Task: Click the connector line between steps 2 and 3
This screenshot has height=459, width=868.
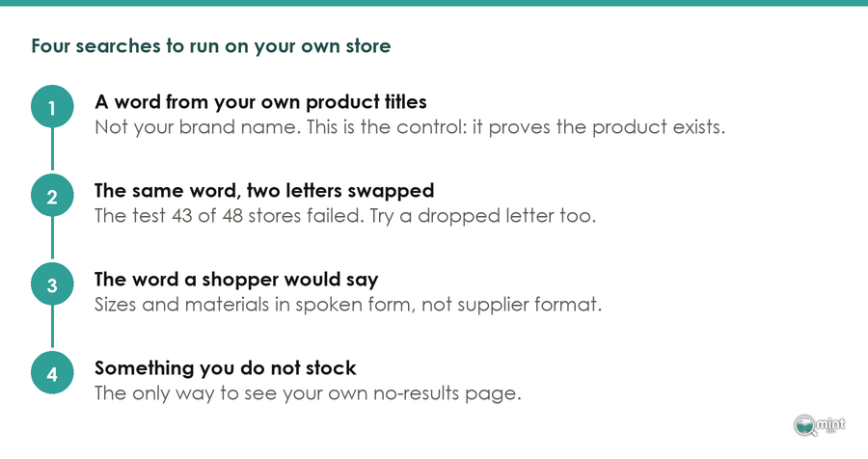Action: pyautogui.click(x=53, y=238)
